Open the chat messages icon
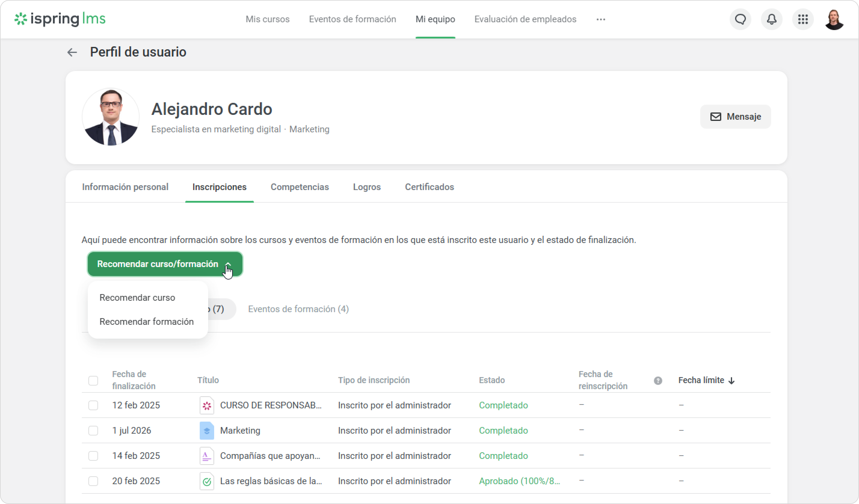The image size is (859, 504). pos(740,20)
